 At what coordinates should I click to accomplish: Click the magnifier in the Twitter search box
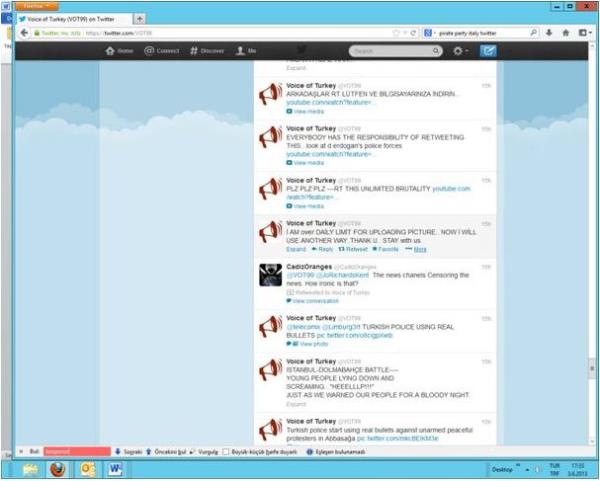[x=435, y=51]
